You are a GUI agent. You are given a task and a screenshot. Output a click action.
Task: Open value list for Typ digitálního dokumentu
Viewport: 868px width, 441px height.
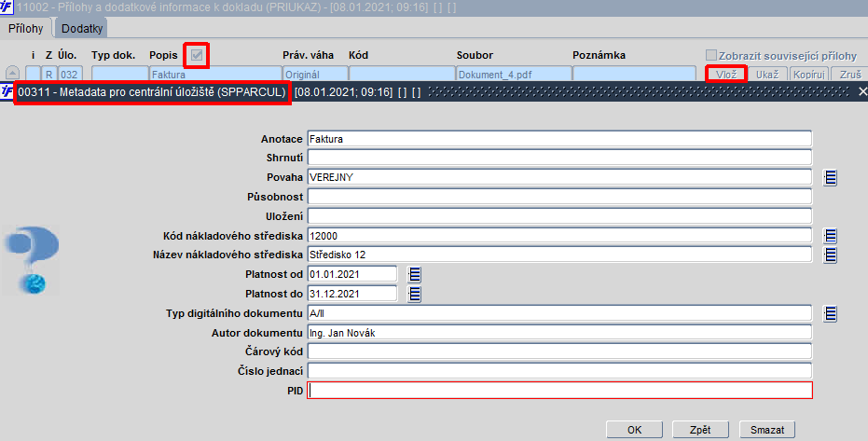[829, 314]
